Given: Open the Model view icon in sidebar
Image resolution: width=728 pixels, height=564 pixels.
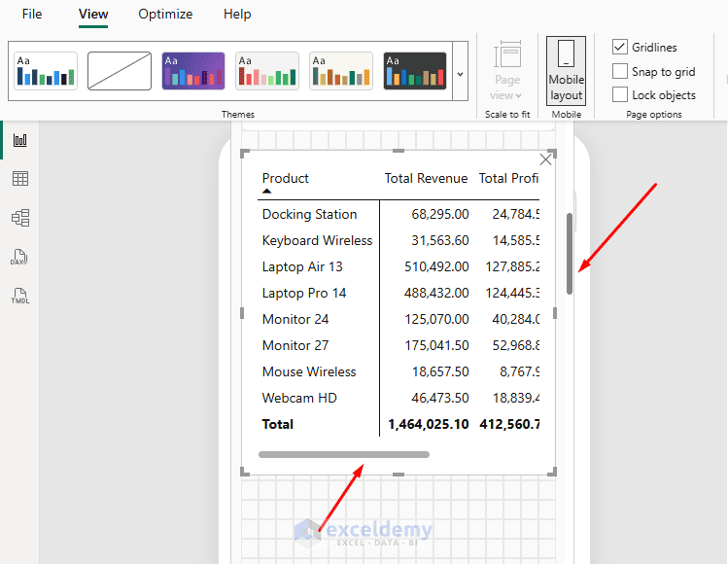Looking at the screenshot, I should click(x=20, y=218).
